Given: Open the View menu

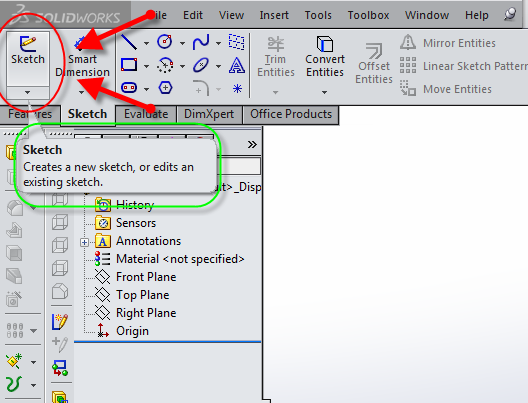Looking at the screenshot, I should click(x=231, y=15).
